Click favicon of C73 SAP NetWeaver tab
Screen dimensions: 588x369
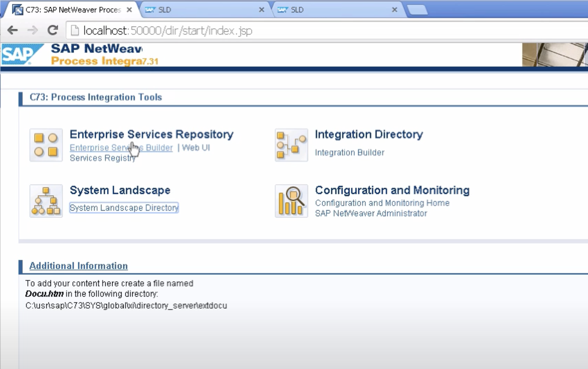coord(17,9)
